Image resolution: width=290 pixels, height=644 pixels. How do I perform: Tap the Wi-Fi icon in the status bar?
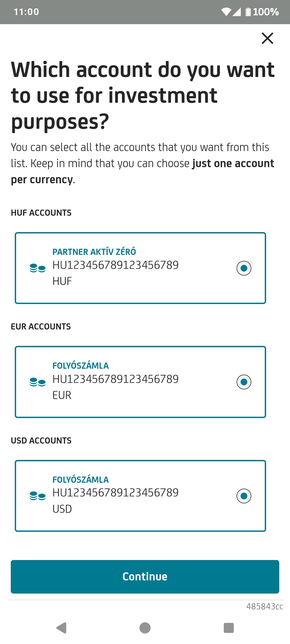[226, 12]
